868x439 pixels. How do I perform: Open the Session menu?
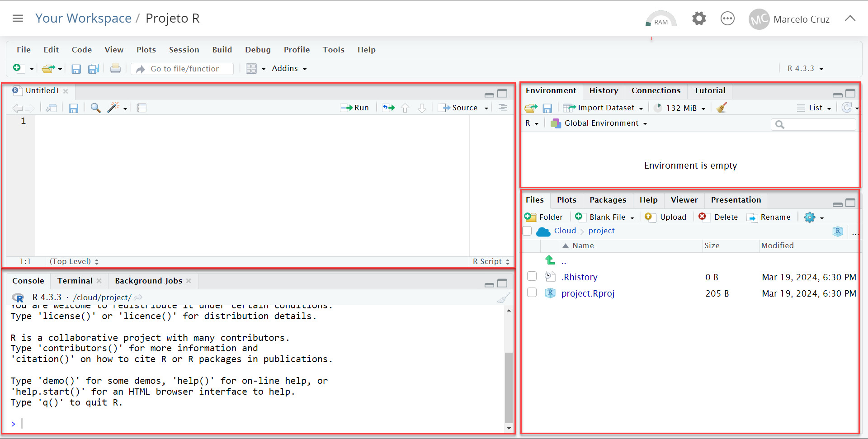click(184, 50)
